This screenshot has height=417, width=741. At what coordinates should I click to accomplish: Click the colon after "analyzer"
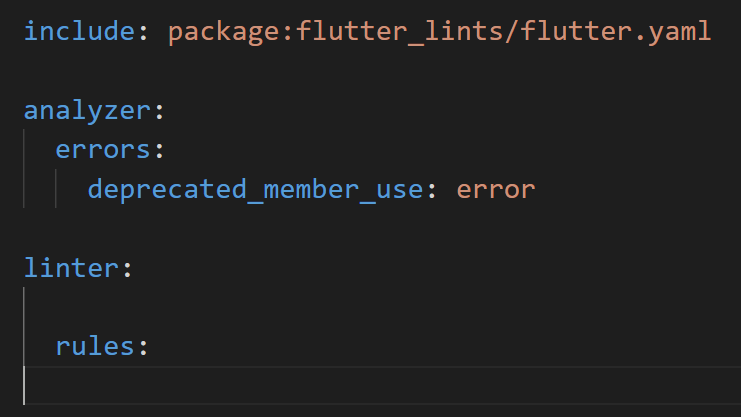click(x=159, y=112)
